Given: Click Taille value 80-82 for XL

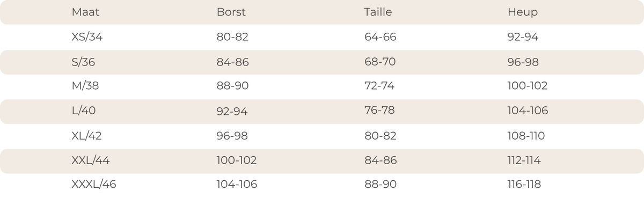Looking at the screenshot, I should (380, 136).
